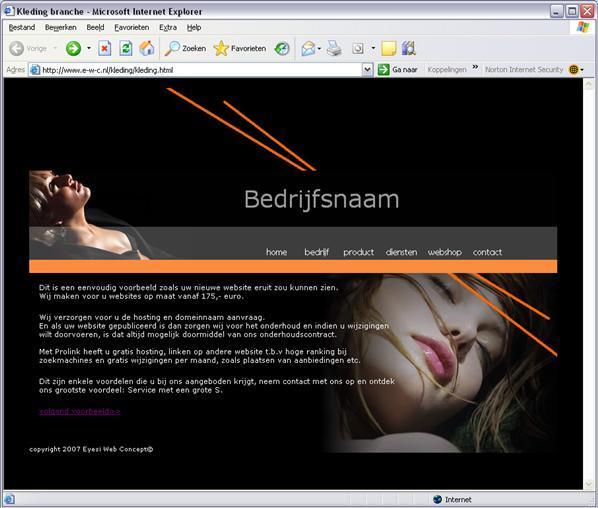Click the woman's face photo thumbnail
Image resolution: width=598 pixels, height=508 pixels.
click(440, 363)
